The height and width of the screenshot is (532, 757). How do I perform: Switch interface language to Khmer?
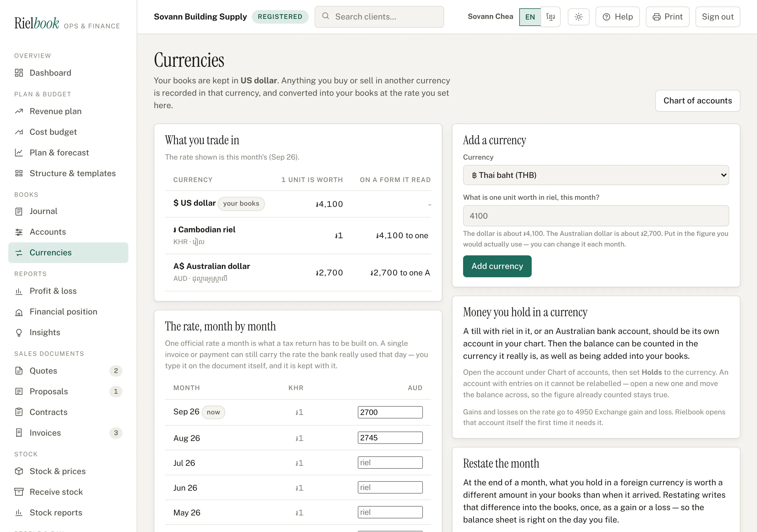(550, 17)
